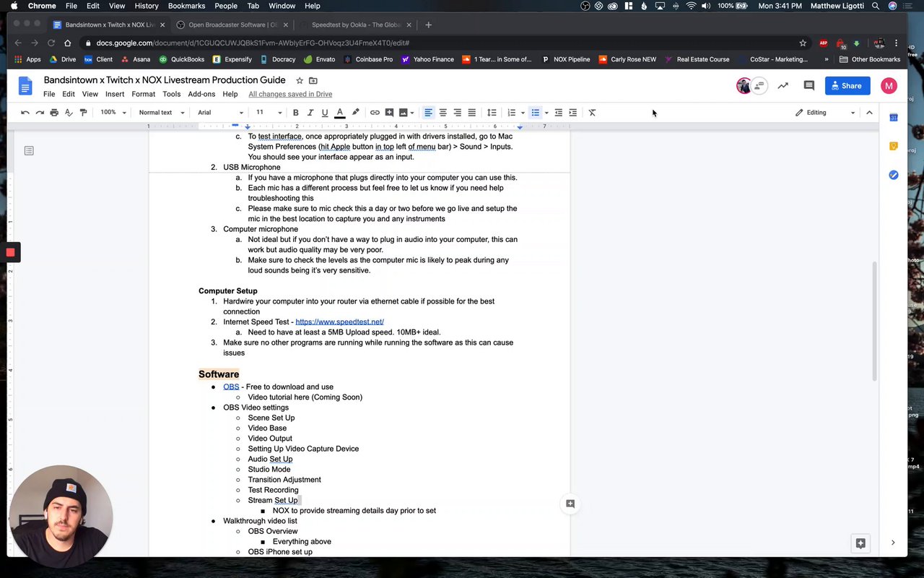Image resolution: width=924 pixels, height=578 pixels.
Task: Set left text alignment
Action: [428, 113]
